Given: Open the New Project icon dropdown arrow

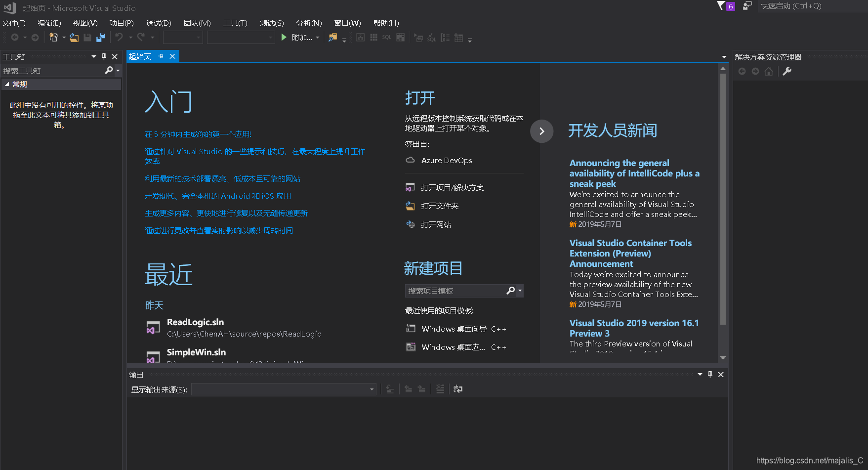Looking at the screenshot, I should tap(64, 38).
